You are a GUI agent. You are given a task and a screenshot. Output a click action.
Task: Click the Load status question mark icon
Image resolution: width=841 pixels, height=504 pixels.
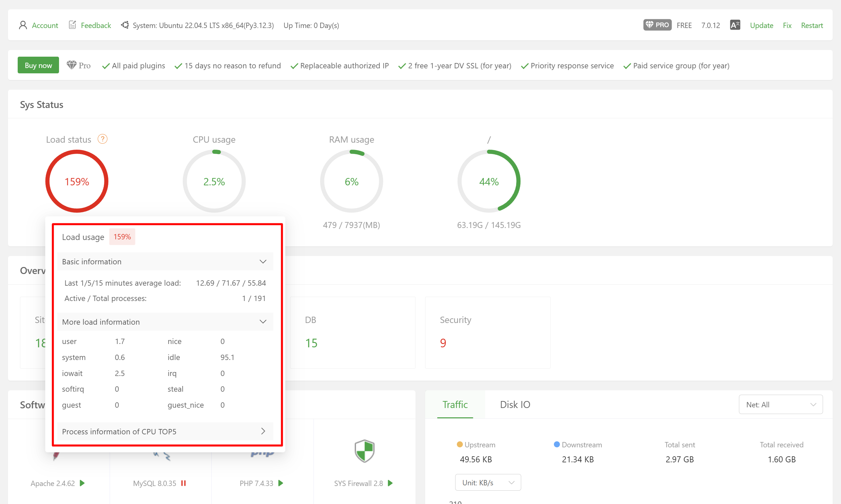pos(102,139)
